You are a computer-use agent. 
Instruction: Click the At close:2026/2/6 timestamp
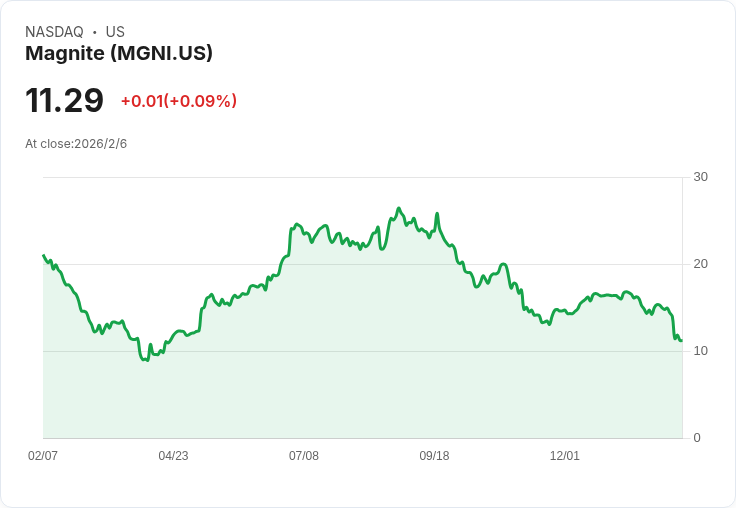pos(76,144)
